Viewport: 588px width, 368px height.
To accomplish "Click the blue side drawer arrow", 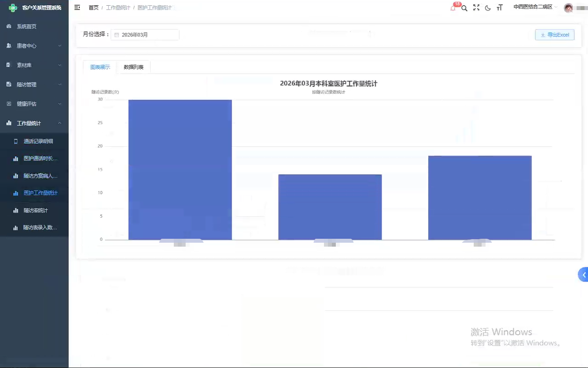I will pos(583,275).
